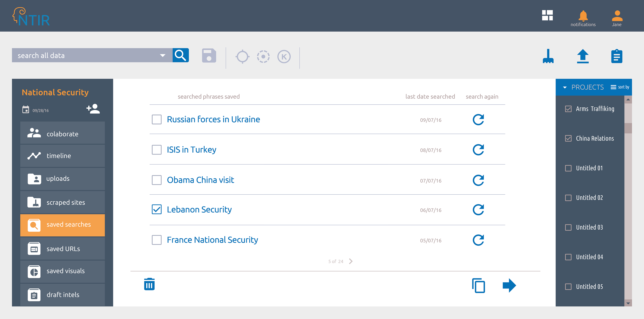Viewport: 644px width, 319px height.
Task: Open the timeline section
Action: (x=63, y=156)
